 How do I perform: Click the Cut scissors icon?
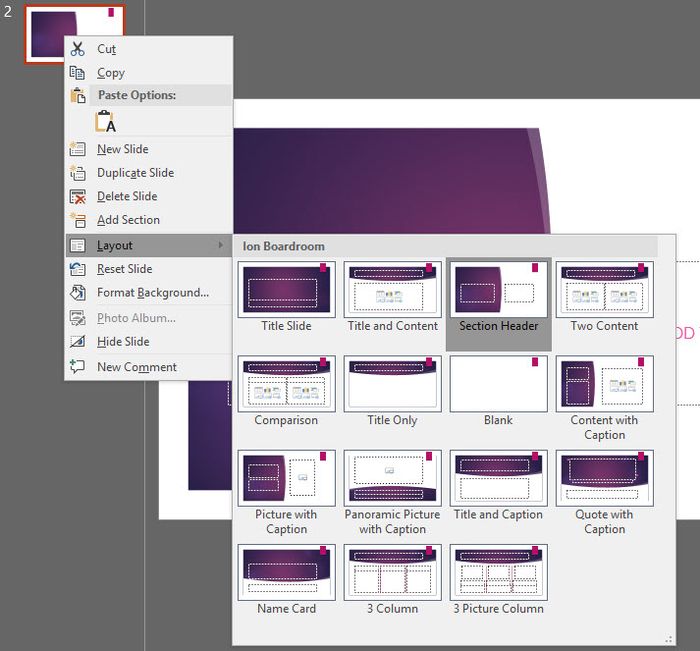click(x=77, y=49)
